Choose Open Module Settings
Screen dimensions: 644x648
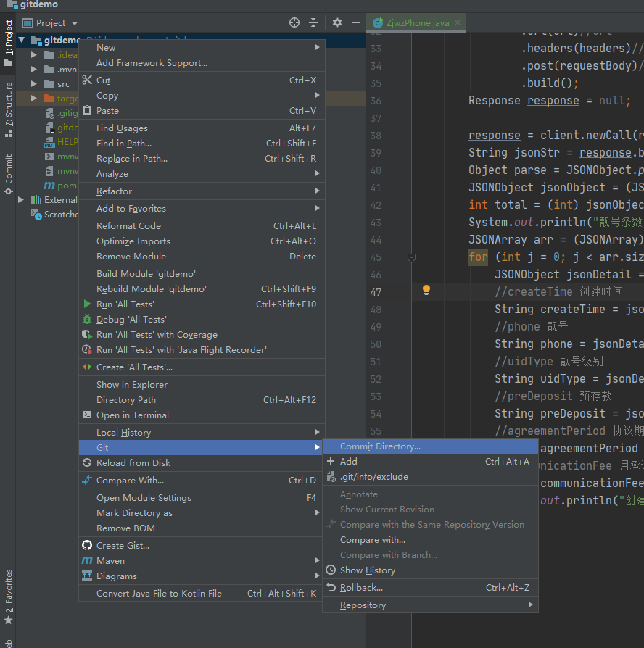coord(202,498)
